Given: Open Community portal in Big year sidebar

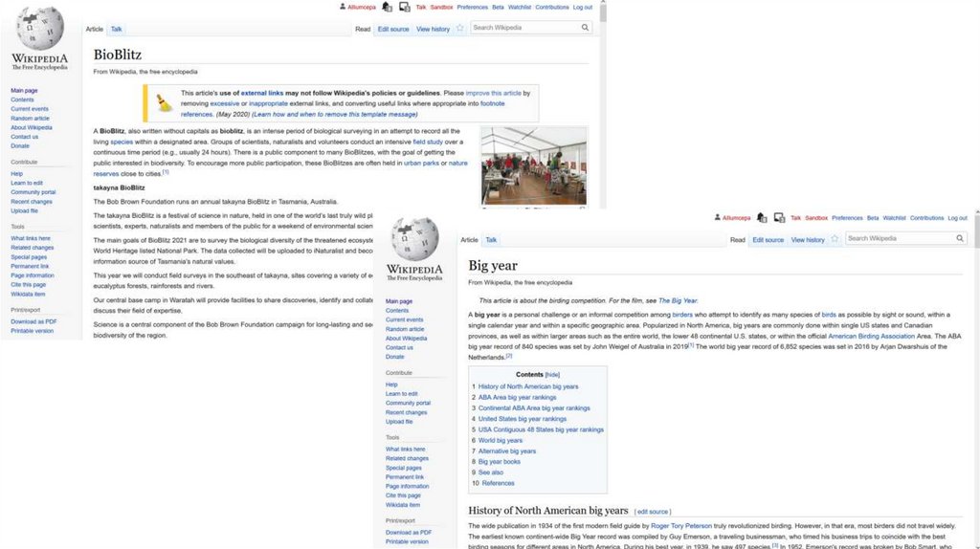Looking at the screenshot, I should pyautogui.click(x=408, y=403).
